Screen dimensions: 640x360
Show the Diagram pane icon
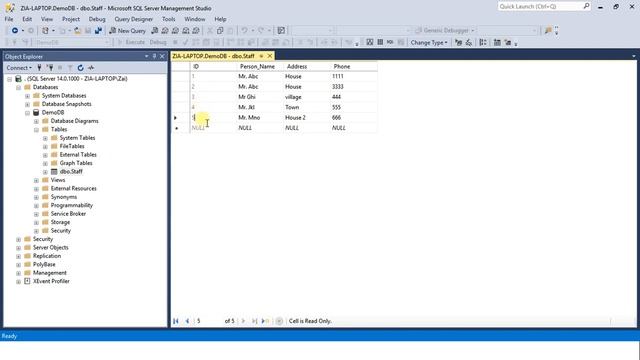[x=369, y=42]
